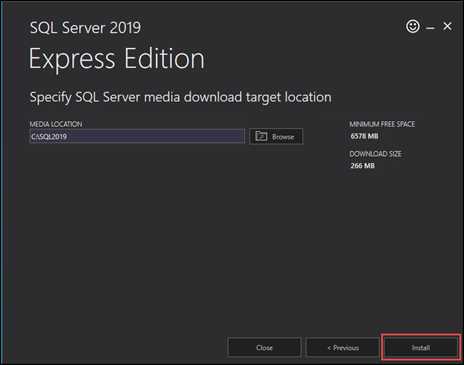This screenshot has width=464, height=365.
Task: Click the media download target location heading
Action: click(181, 97)
